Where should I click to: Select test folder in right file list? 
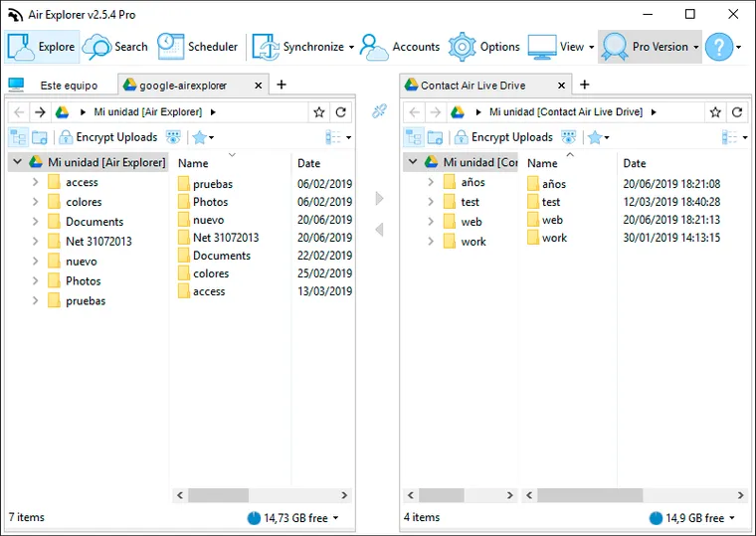click(x=544, y=202)
